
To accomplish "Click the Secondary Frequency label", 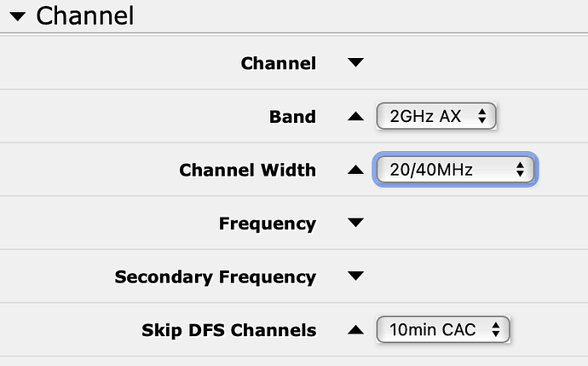I will pyautogui.click(x=215, y=276).
